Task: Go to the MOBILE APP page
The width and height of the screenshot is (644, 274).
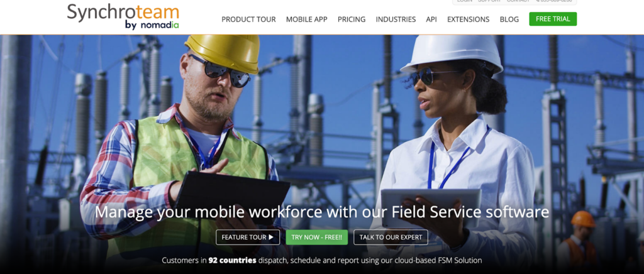Action: [306, 19]
